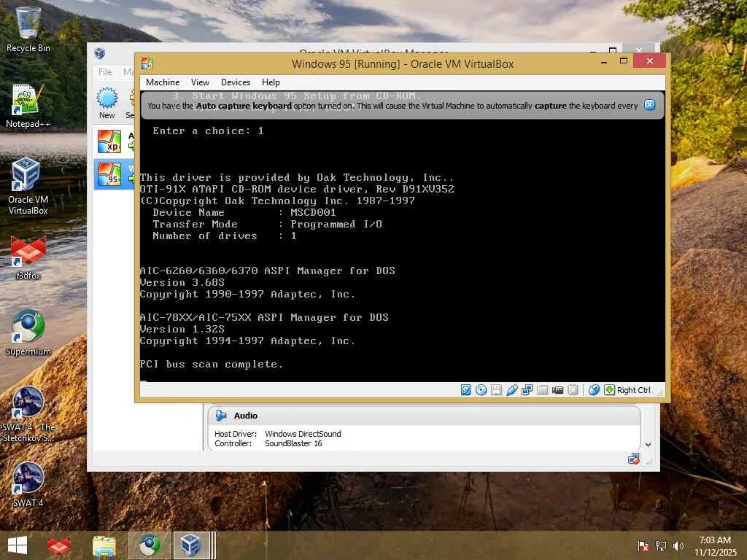Select the Windows XP virtual machine entry

click(114, 142)
